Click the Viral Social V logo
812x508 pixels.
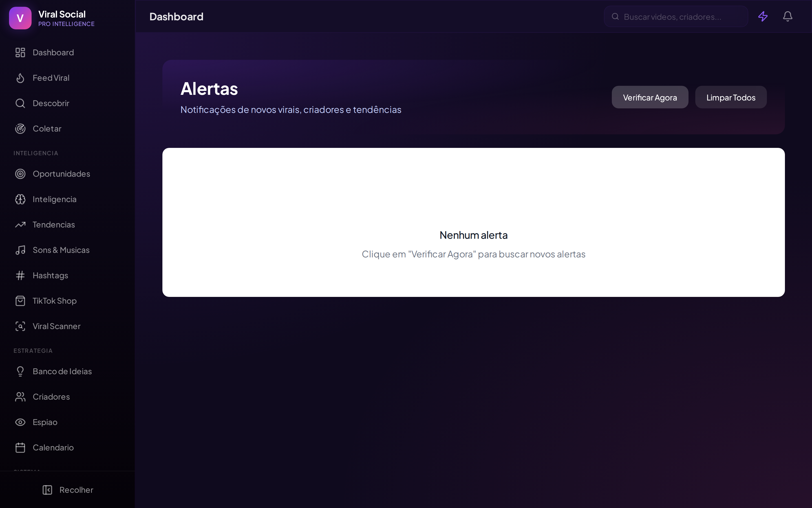pos(20,18)
